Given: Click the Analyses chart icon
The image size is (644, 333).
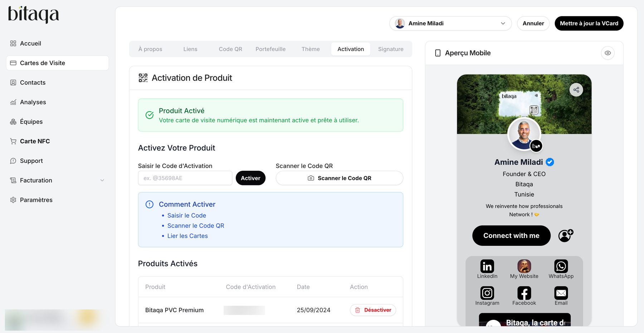Looking at the screenshot, I should (13, 102).
